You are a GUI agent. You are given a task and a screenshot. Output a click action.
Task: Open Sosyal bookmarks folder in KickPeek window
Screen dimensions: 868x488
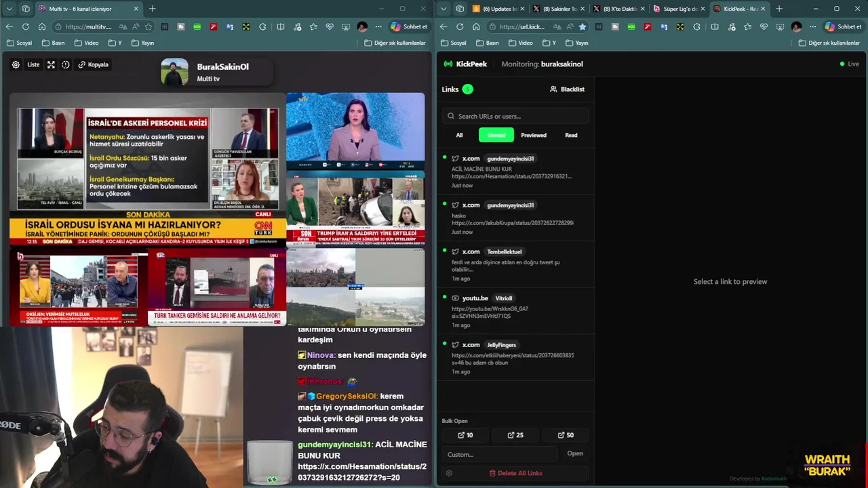[x=453, y=43]
